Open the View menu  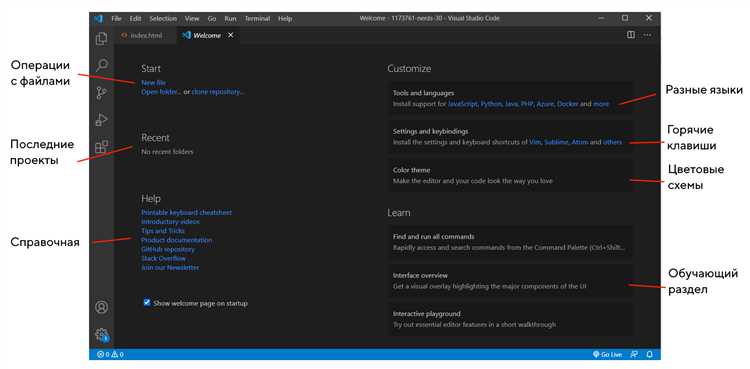(x=192, y=19)
